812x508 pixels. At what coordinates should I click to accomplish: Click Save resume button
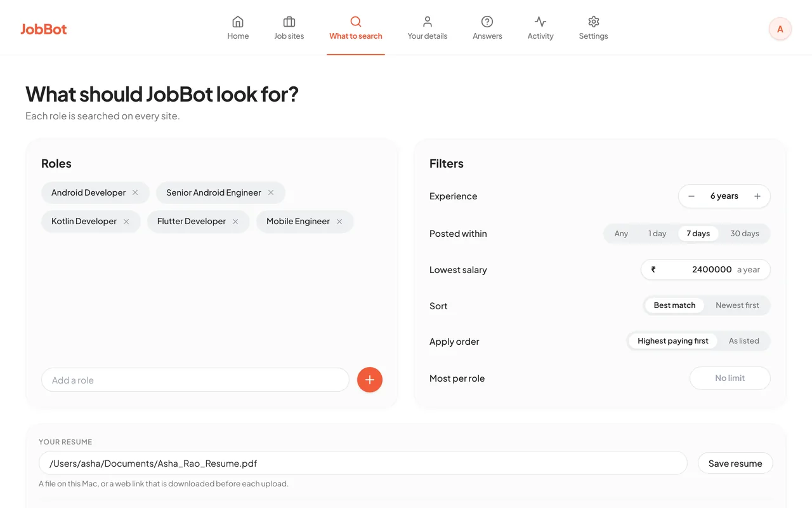point(735,463)
